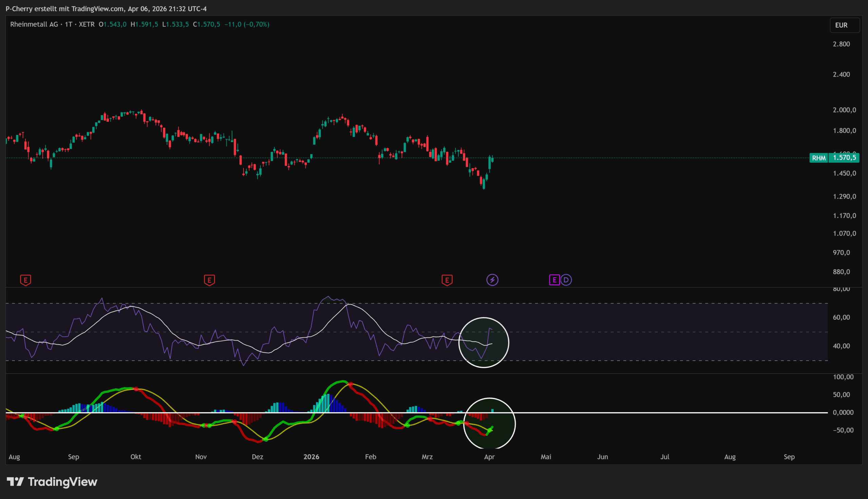The width and height of the screenshot is (868, 499).
Task: Open the EUR currency selector
Action: (844, 25)
